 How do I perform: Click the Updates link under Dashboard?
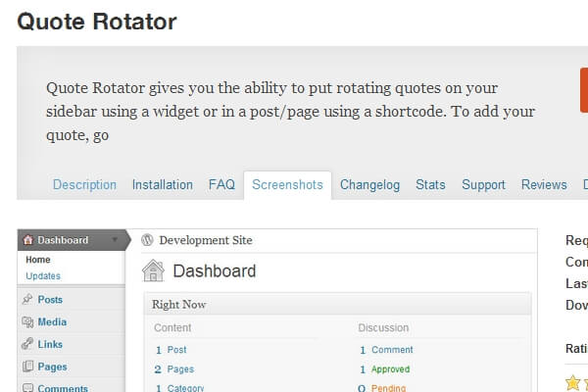click(x=43, y=276)
